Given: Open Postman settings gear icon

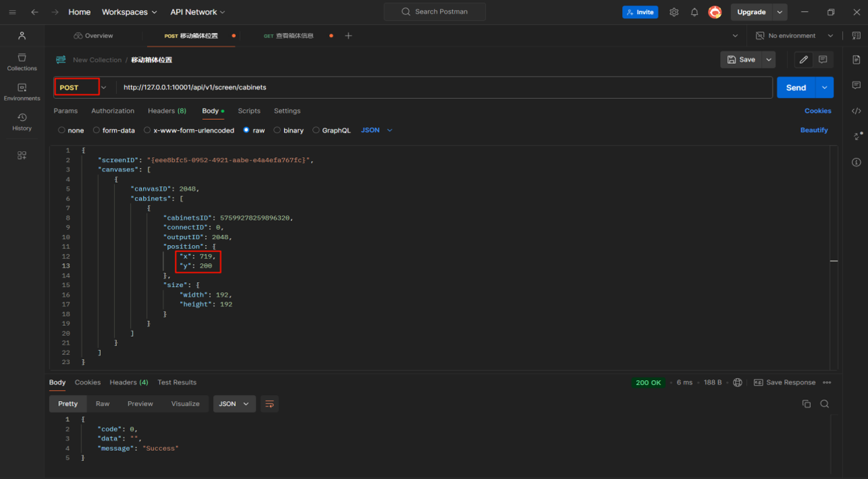Looking at the screenshot, I should [674, 12].
